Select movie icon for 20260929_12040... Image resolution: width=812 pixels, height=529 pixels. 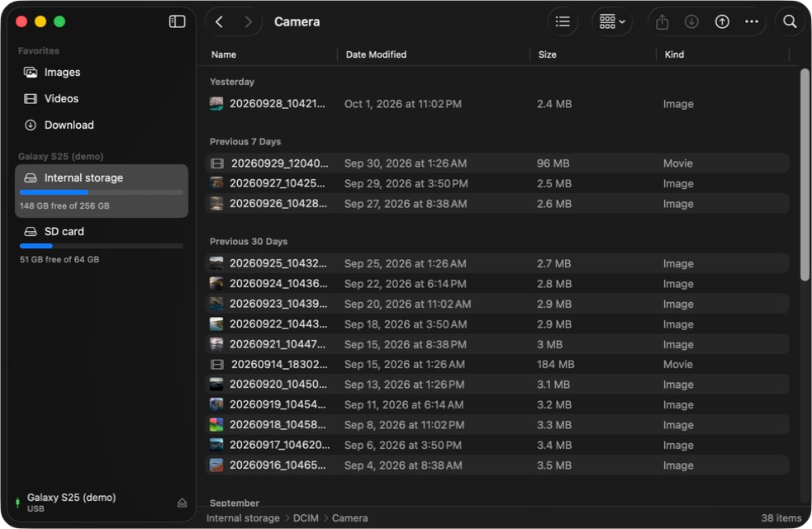click(217, 163)
